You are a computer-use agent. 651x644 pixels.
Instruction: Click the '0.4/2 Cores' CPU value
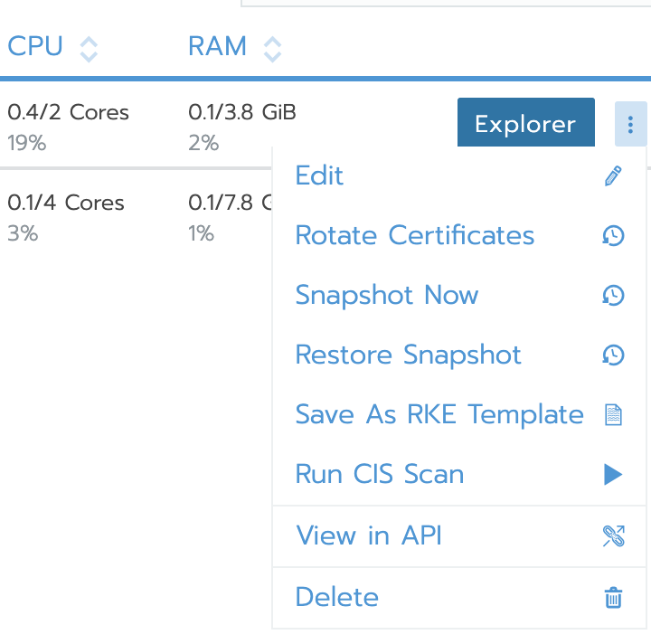[68, 112]
